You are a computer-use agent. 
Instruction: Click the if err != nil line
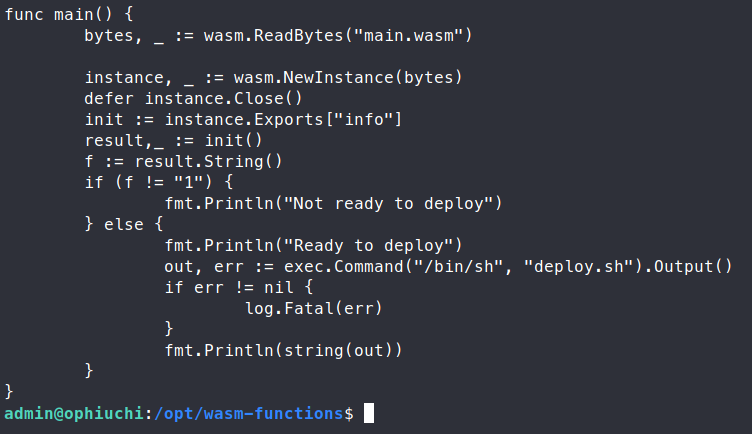230,288
